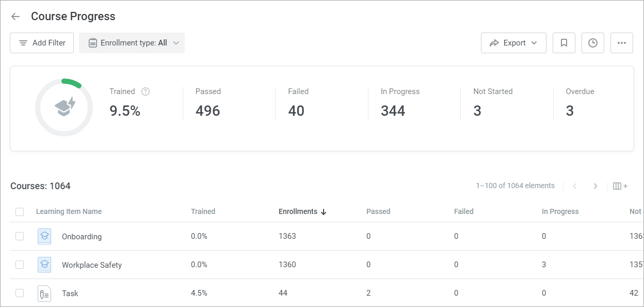Sort by the Passed column header
644x307 pixels.
(378, 211)
